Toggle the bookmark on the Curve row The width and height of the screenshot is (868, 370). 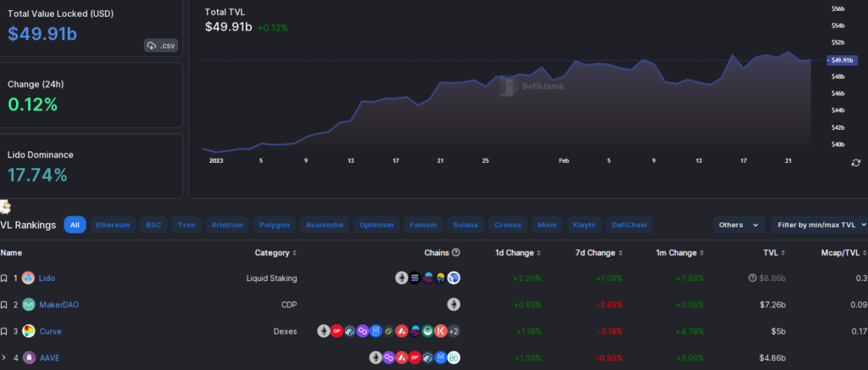click(x=4, y=331)
